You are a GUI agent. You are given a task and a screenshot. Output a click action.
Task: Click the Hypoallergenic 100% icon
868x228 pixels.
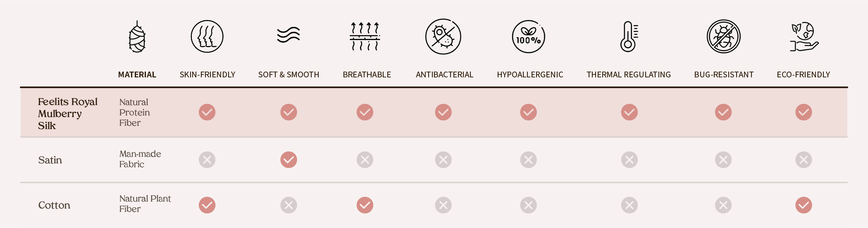[x=528, y=37]
